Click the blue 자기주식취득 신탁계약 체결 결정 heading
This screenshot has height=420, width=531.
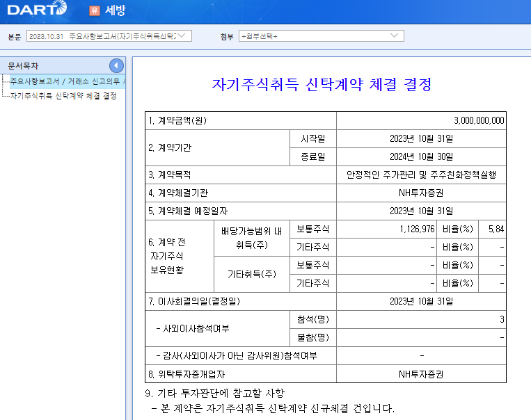pos(322,84)
